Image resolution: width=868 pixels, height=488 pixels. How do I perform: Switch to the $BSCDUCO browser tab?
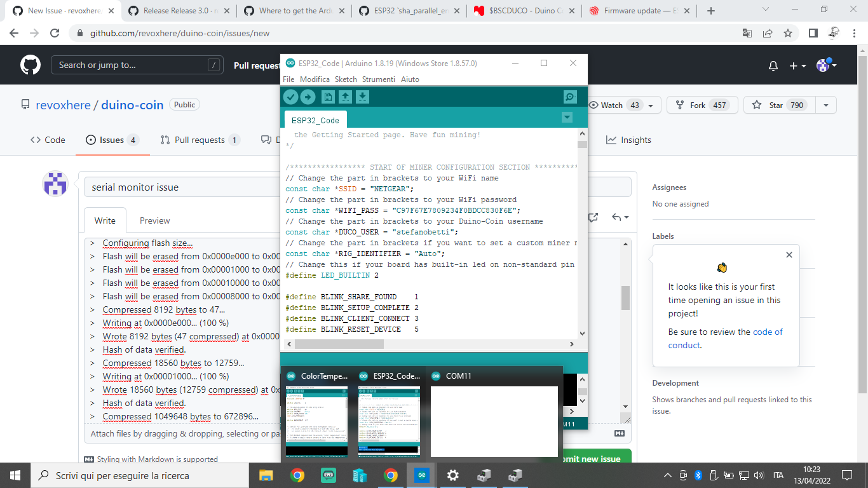(525, 11)
